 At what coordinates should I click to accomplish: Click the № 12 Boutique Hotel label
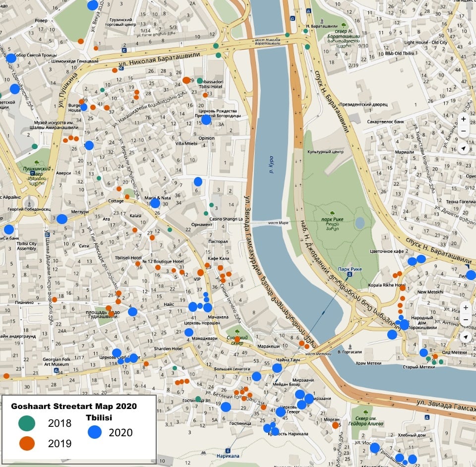(163, 261)
